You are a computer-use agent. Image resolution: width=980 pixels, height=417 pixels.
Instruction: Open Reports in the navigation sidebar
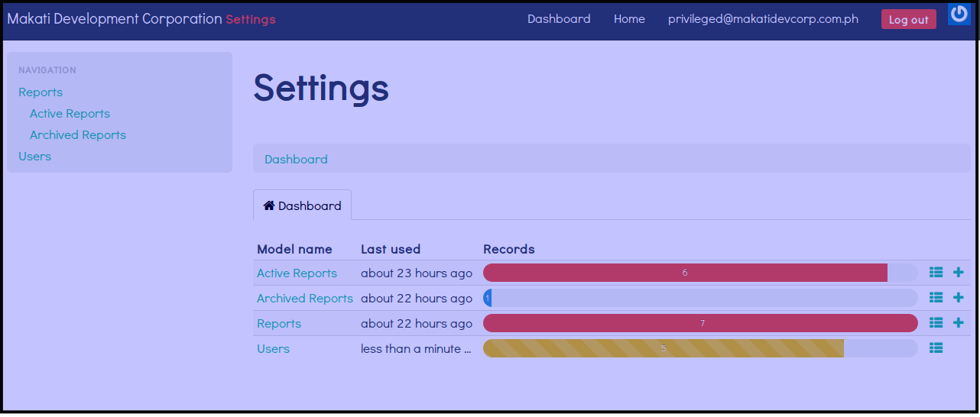tap(41, 92)
